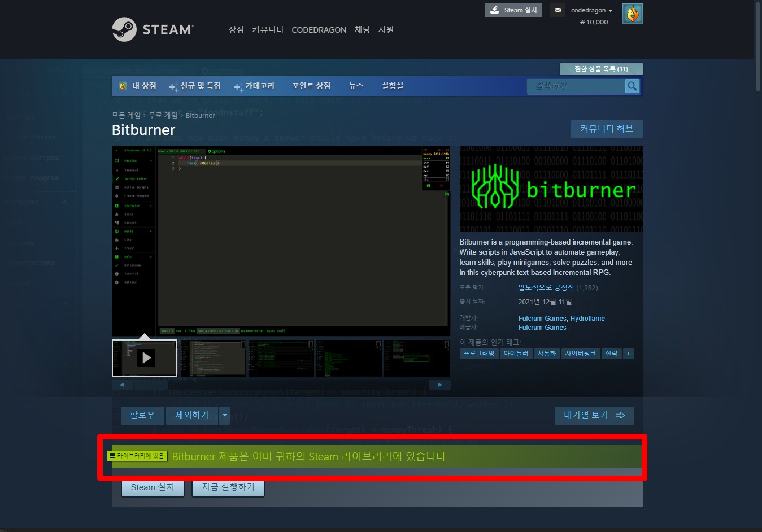This screenshot has height=532, width=762.
Task: Select the third screenshot thumbnail
Action: tap(281, 358)
